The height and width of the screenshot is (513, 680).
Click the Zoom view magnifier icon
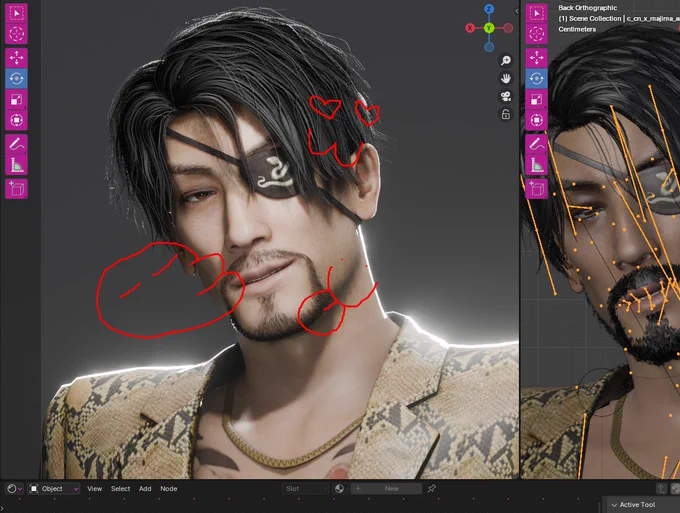(506, 60)
